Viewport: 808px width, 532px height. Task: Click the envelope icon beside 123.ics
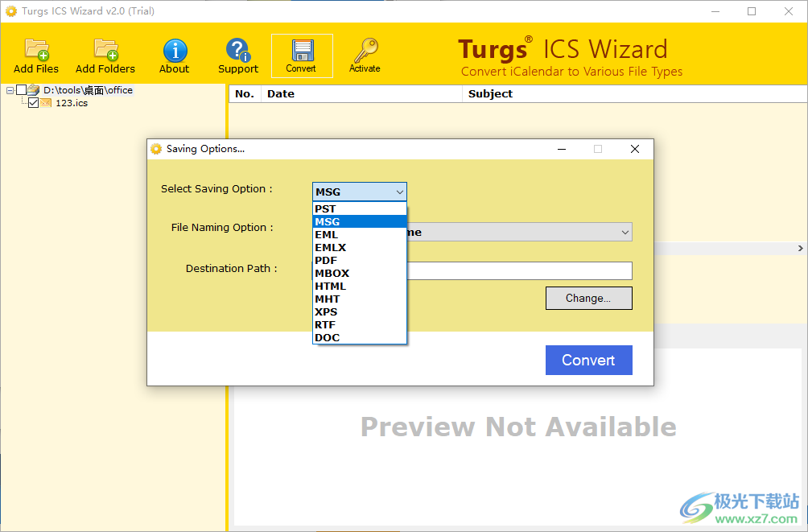tap(46, 103)
